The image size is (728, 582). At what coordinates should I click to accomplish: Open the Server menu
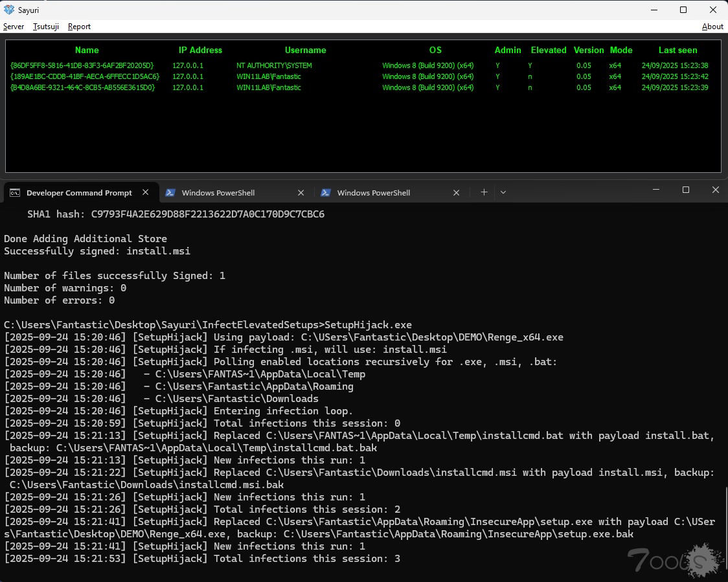[x=14, y=27]
